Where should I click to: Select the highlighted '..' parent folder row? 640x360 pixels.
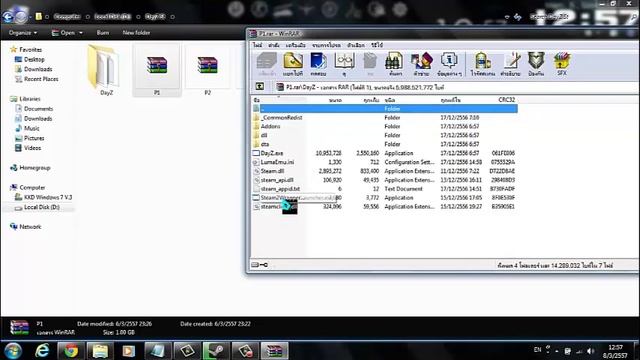click(384, 109)
